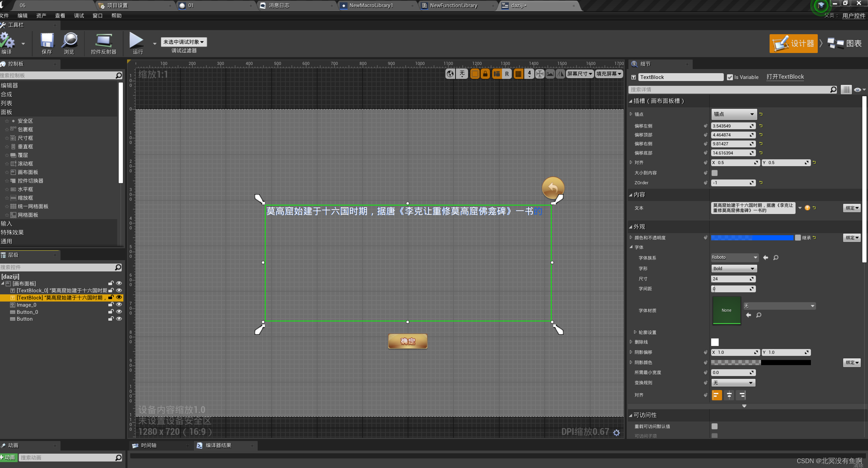Enable Size To Content checkbox
The image size is (868, 468).
(x=715, y=173)
